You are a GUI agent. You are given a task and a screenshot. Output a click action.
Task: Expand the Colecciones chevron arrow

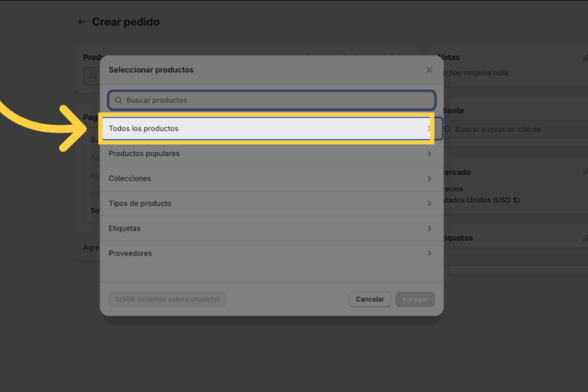coord(429,178)
